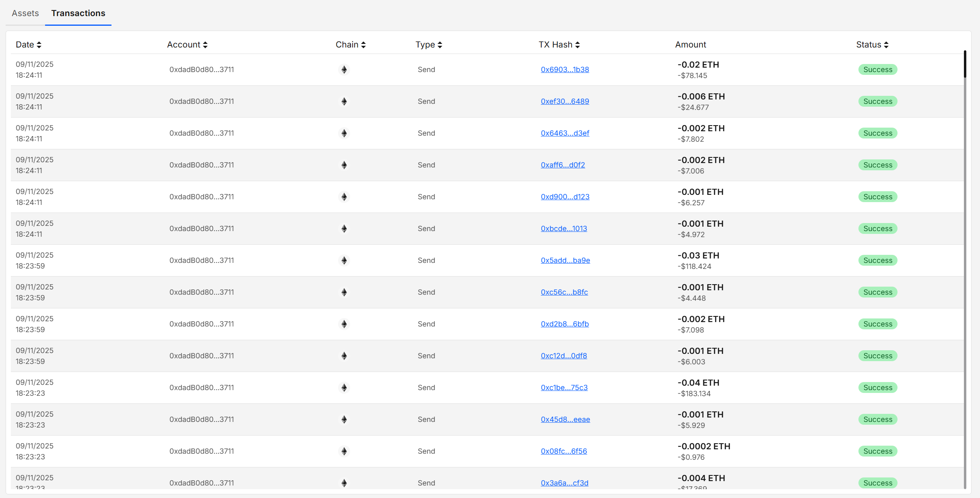Click the 0x5add...ba9e transaction hash link
This screenshot has height=498, width=980.
click(565, 260)
